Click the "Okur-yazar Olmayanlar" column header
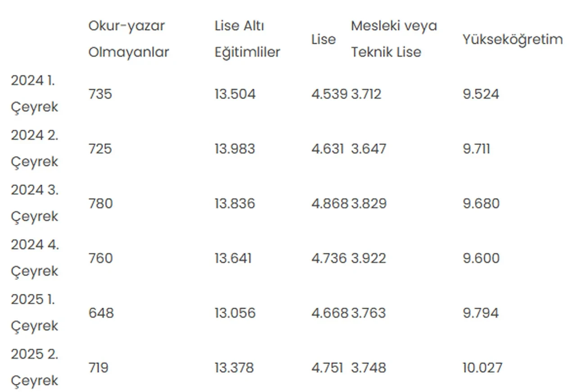The height and width of the screenshot is (392, 576). coord(128,39)
